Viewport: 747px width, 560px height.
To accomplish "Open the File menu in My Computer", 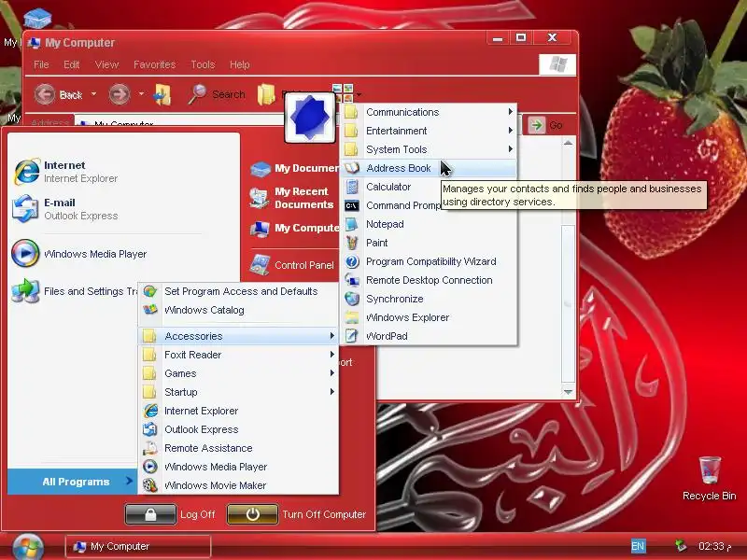I will [41, 64].
